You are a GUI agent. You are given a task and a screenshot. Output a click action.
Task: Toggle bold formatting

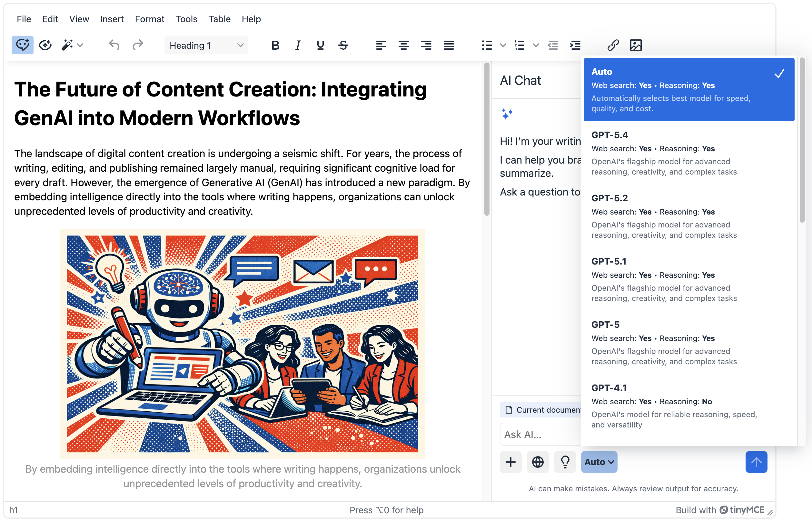tap(275, 45)
